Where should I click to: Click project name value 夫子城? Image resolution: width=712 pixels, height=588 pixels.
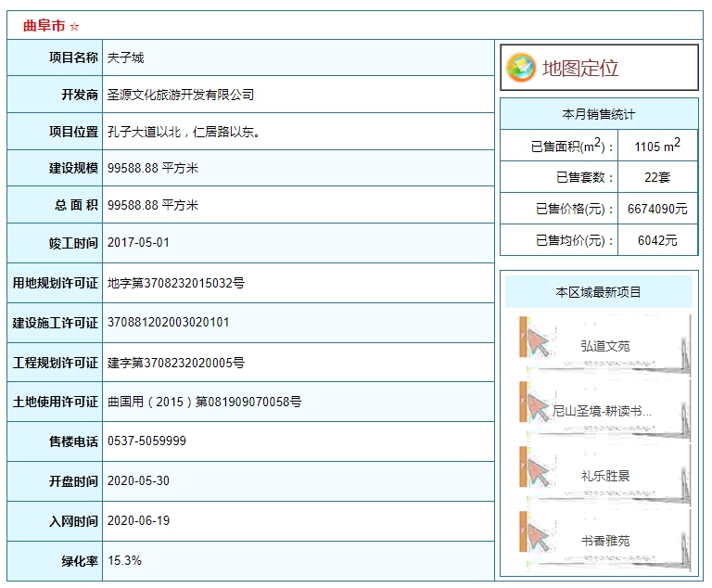[x=125, y=58]
